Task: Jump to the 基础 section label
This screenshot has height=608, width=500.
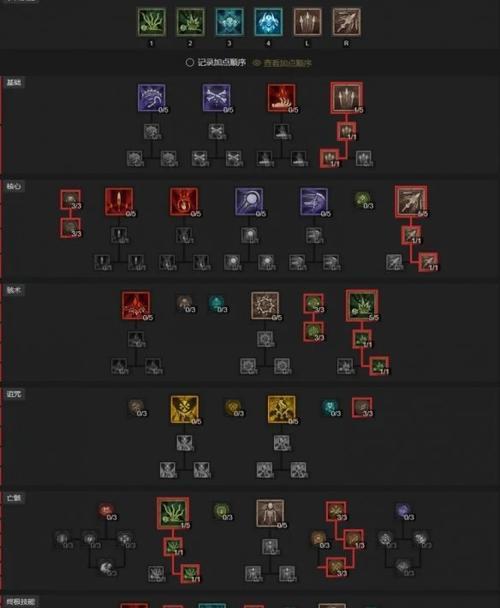Action: point(14,82)
